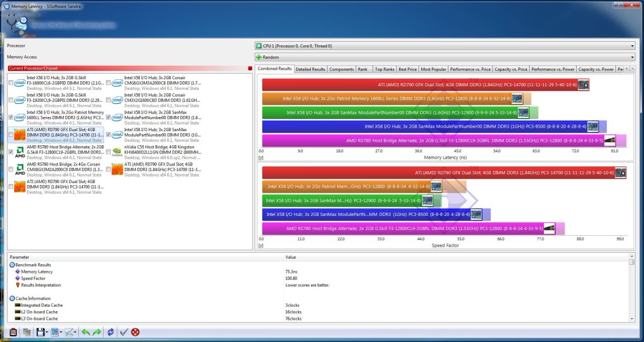Open the dropdown arrow next to save icon

tap(47, 332)
